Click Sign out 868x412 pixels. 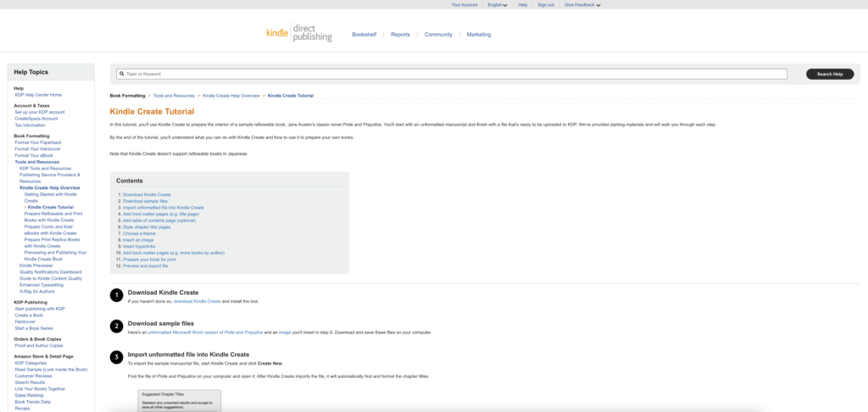coord(546,4)
